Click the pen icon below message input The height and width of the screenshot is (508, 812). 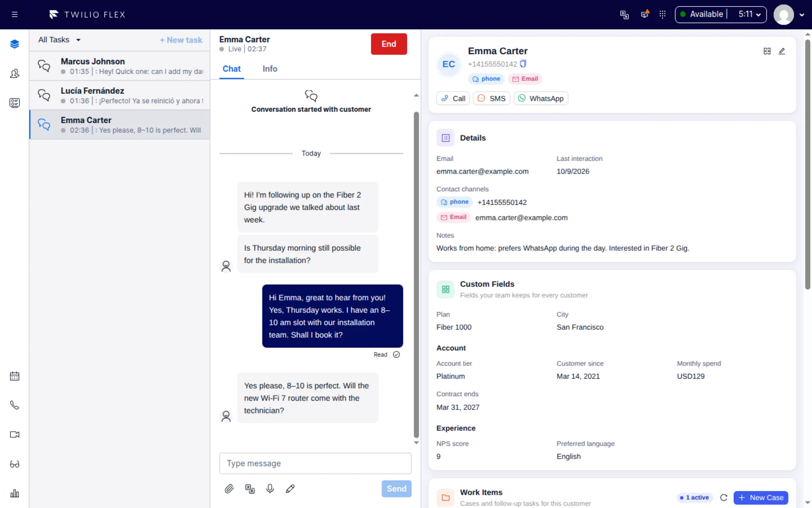[290, 489]
